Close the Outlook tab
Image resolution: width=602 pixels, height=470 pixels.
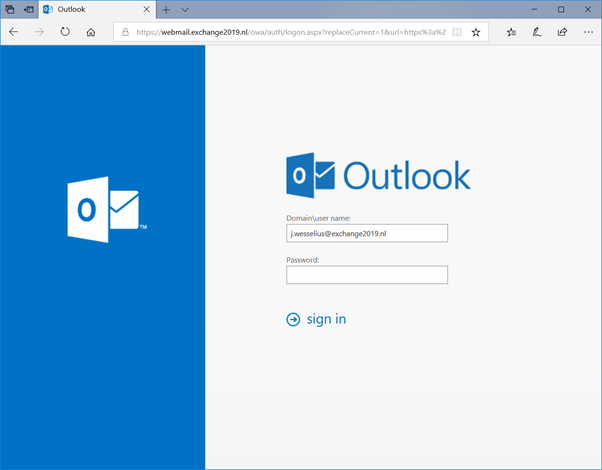pyautogui.click(x=145, y=9)
